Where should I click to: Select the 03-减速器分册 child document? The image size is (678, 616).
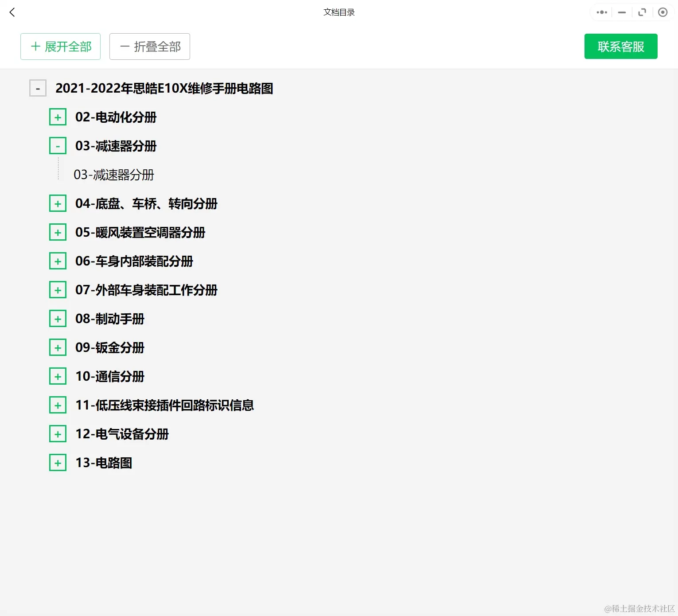pyautogui.click(x=113, y=175)
